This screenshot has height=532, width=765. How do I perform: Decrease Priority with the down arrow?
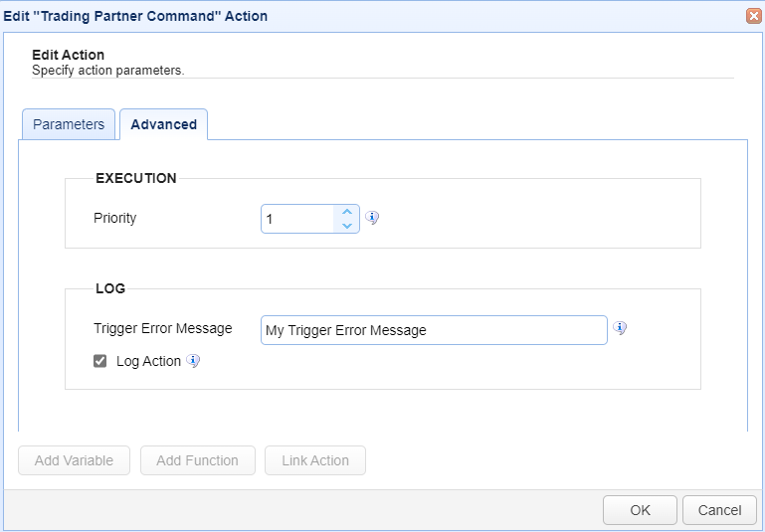346,226
